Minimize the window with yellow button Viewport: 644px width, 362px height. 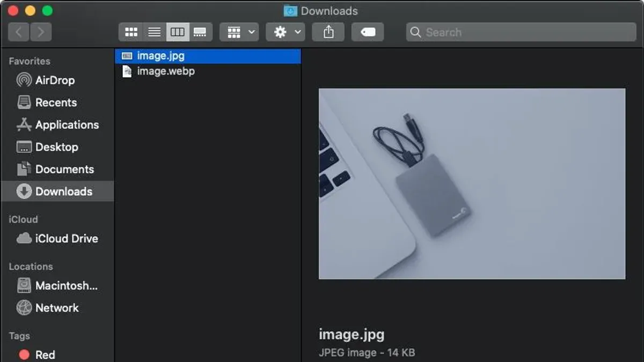coord(31,11)
